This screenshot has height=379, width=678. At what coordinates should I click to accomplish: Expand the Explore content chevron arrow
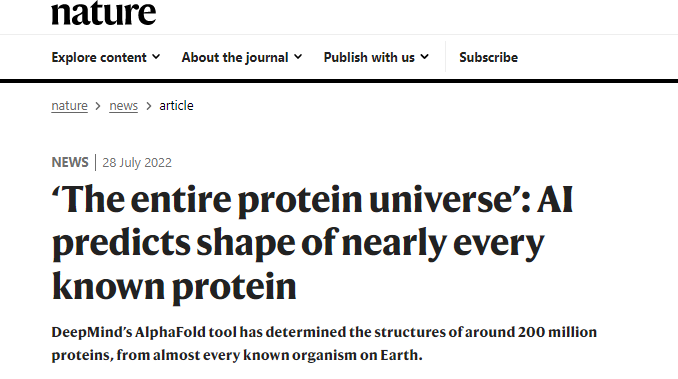point(156,57)
